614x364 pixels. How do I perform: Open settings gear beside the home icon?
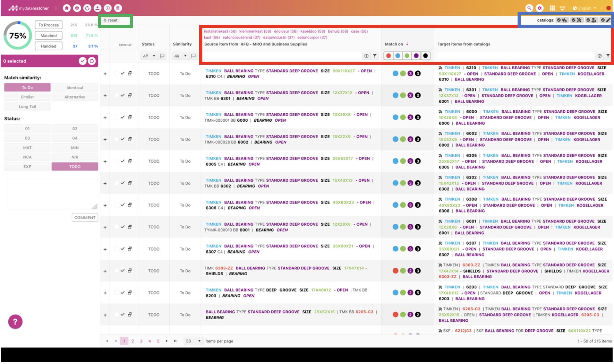coord(77,8)
